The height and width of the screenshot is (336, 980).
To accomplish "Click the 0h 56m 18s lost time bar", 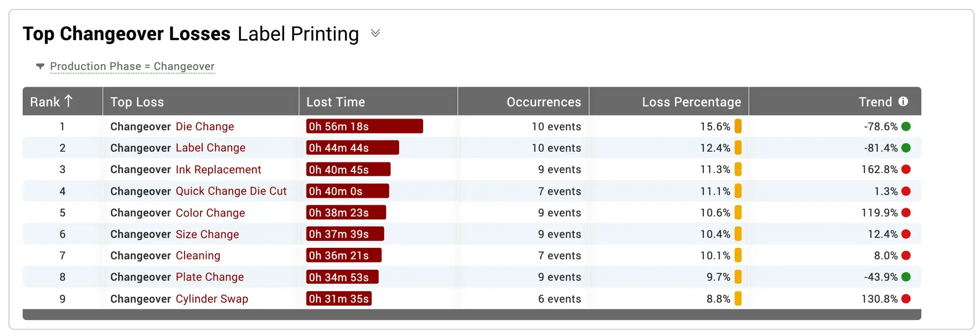I will pyautogui.click(x=364, y=126).
